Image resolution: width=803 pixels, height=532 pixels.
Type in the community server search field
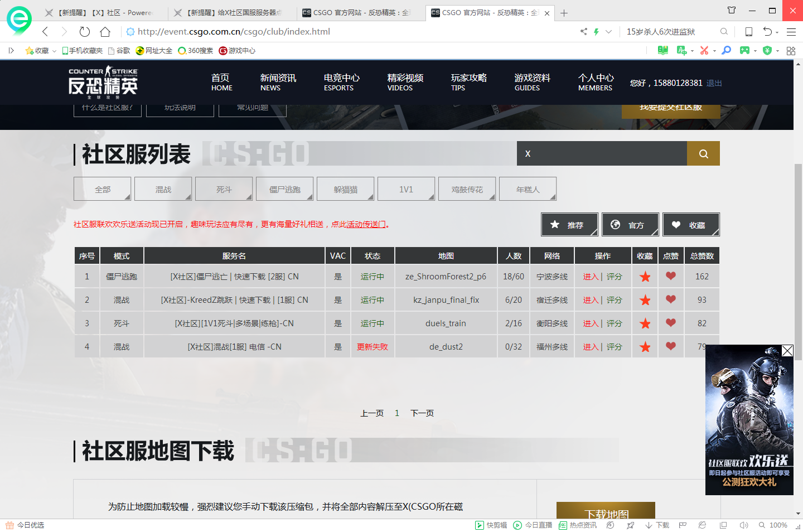pos(602,153)
